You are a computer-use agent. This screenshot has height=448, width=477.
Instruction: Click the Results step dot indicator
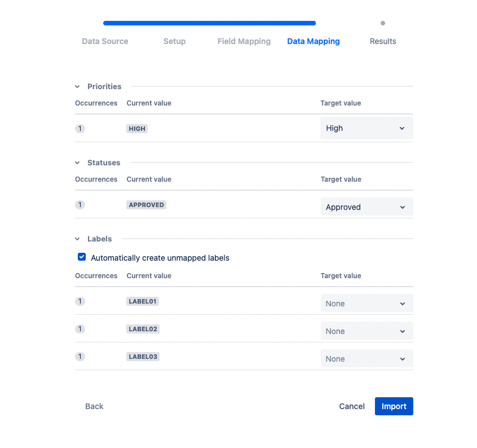tap(383, 23)
